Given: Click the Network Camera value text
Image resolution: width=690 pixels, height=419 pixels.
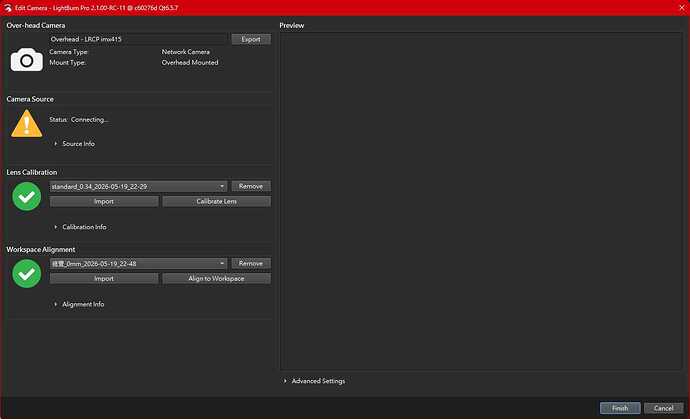Looking at the screenshot, I should coord(186,51).
